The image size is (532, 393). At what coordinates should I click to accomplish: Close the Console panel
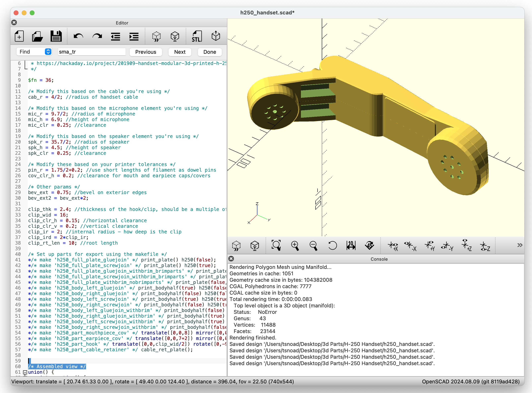[x=231, y=259]
